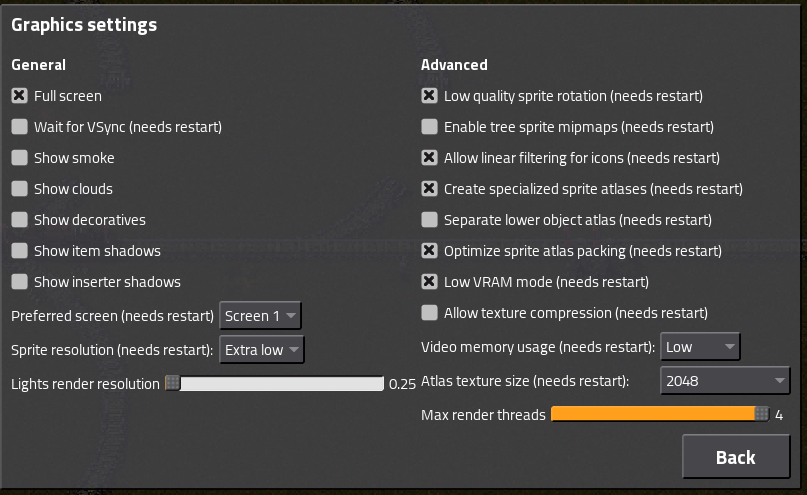Open the Preferred screen dropdown
Image resolution: width=807 pixels, height=495 pixels.
click(260, 315)
